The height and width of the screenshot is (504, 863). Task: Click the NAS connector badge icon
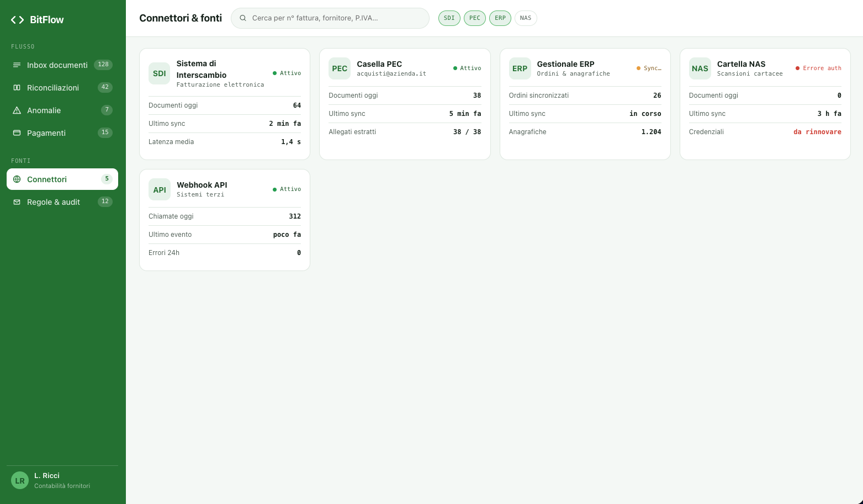[700, 68]
